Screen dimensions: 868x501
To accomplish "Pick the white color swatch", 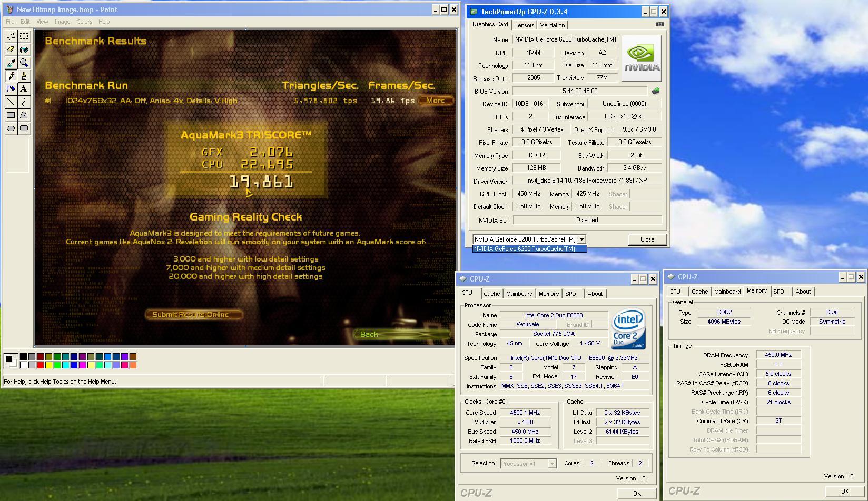I will pyautogui.click(x=23, y=365).
